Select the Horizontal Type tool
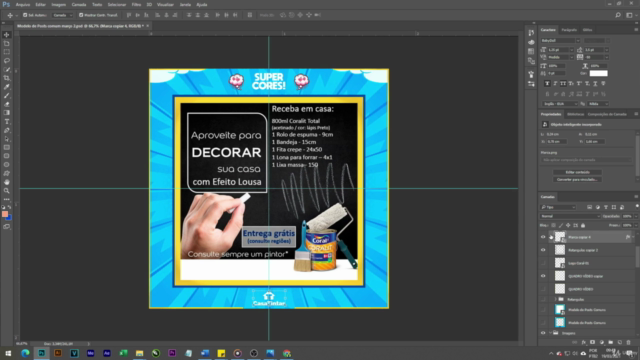Image resolution: width=640 pixels, height=360 pixels. pos(7,122)
